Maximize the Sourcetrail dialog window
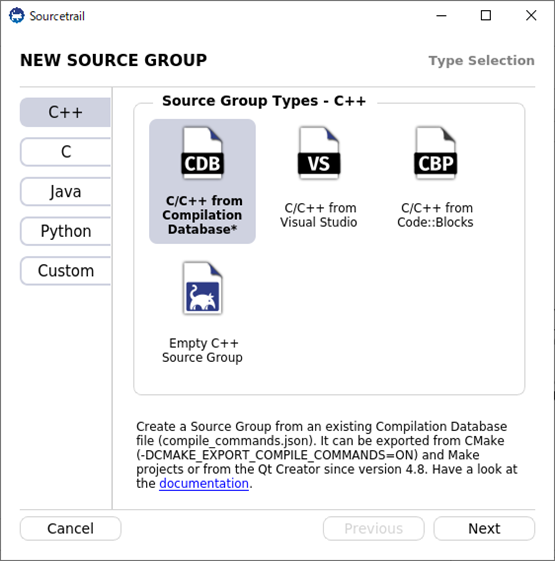 (x=486, y=16)
